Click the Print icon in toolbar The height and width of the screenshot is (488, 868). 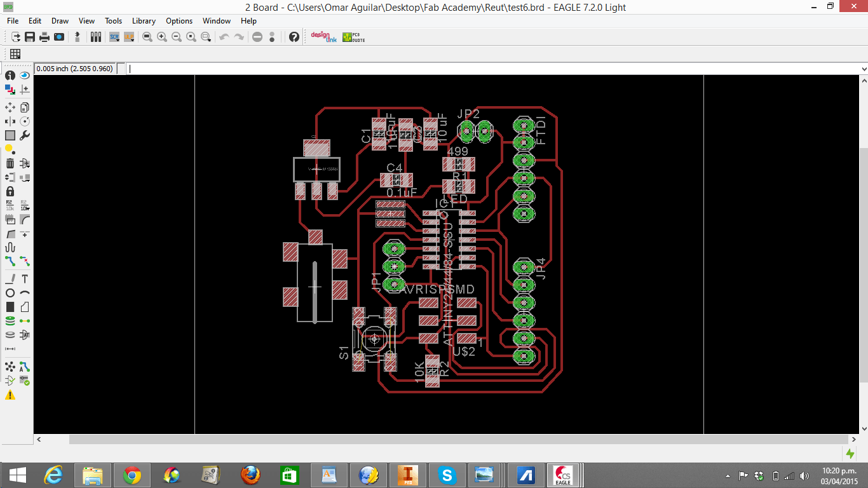pos(44,37)
